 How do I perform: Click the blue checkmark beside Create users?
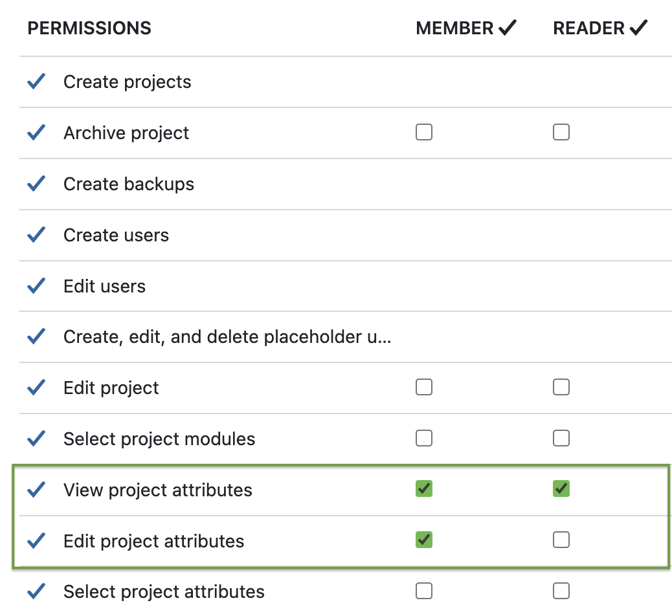point(36,234)
